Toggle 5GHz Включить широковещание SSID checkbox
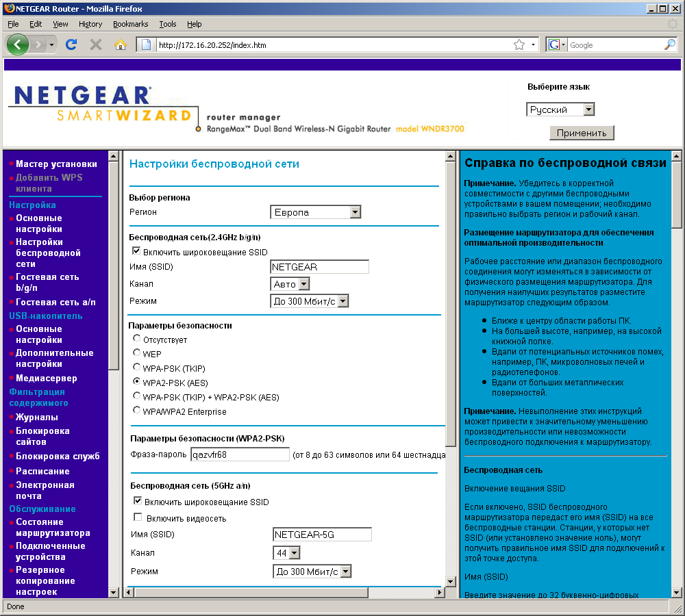The width and height of the screenshot is (685, 616). coord(138,501)
